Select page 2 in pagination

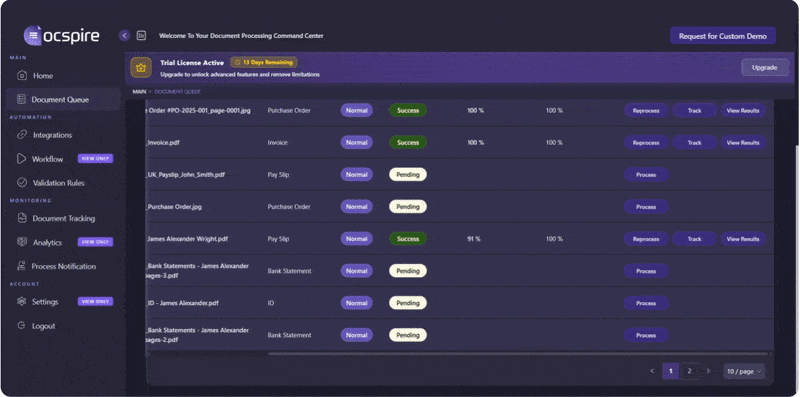(x=689, y=371)
